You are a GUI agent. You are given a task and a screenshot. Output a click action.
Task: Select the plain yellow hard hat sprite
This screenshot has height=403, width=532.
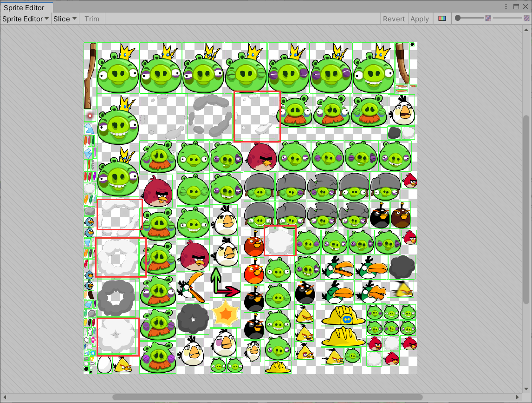point(344,337)
